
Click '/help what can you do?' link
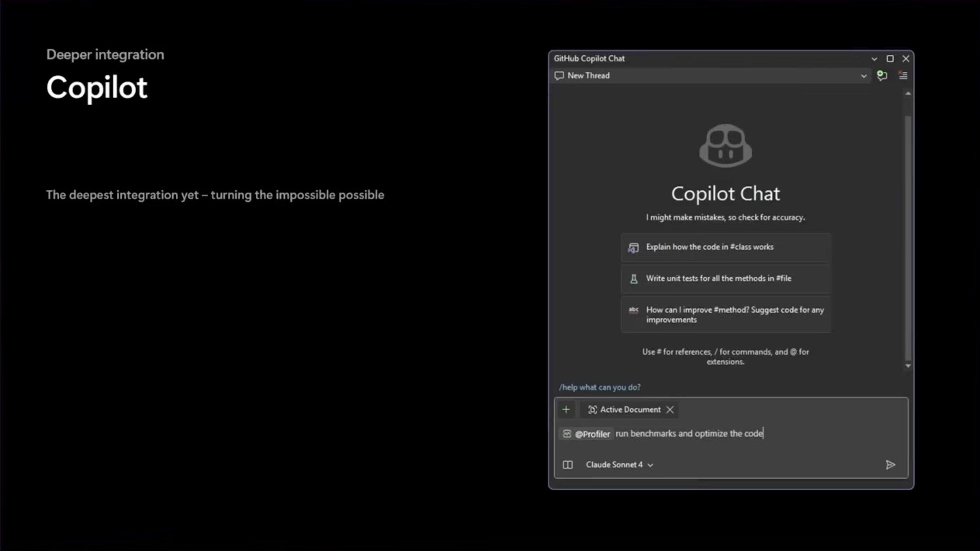[x=599, y=387]
